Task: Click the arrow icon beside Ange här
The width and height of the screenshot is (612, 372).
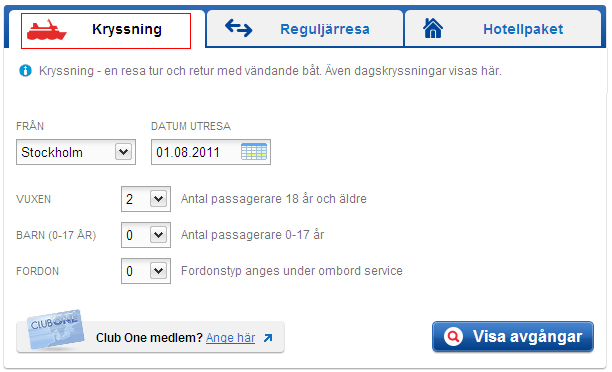Action: (x=268, y=338)
